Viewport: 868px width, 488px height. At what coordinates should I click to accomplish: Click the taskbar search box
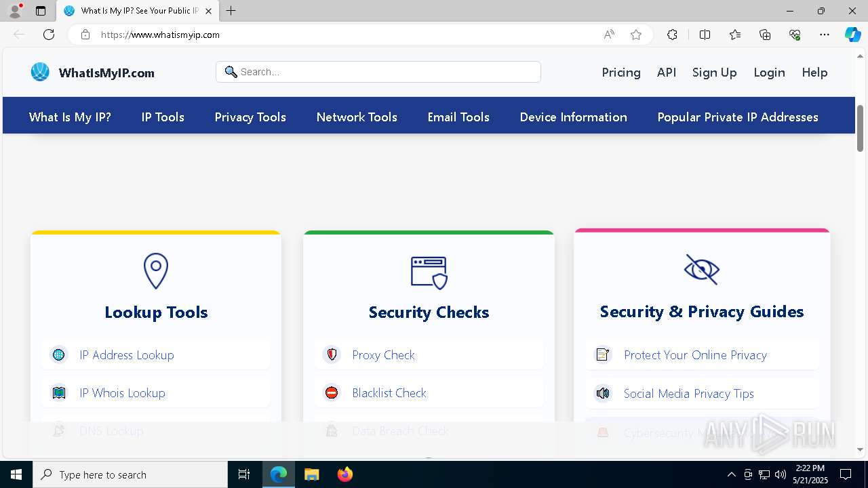[x=130, y=474]
